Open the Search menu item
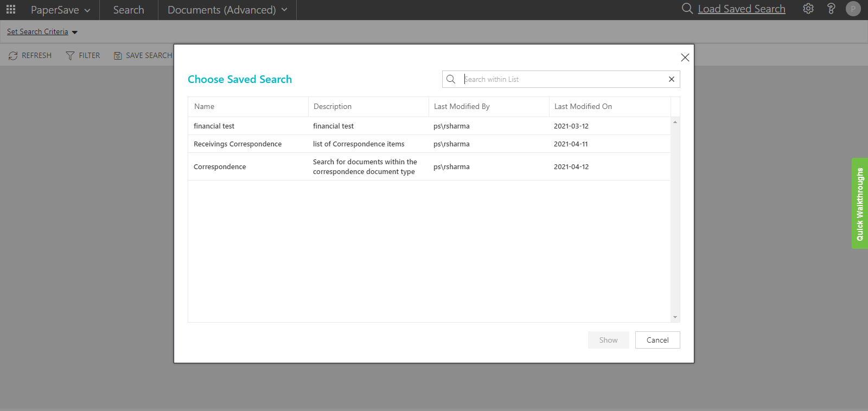Image resolution: width=868 pixels, height=411 pixels. tap(129, 10)
